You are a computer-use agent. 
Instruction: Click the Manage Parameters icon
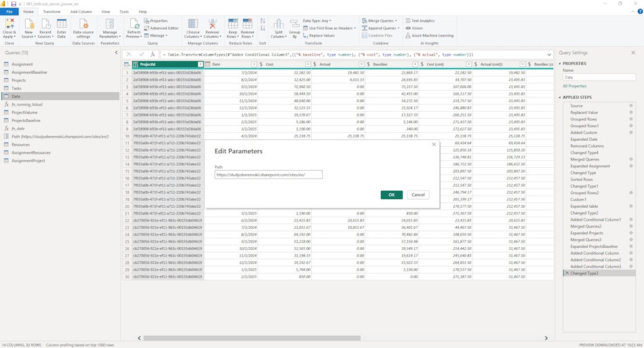[110, 24]
